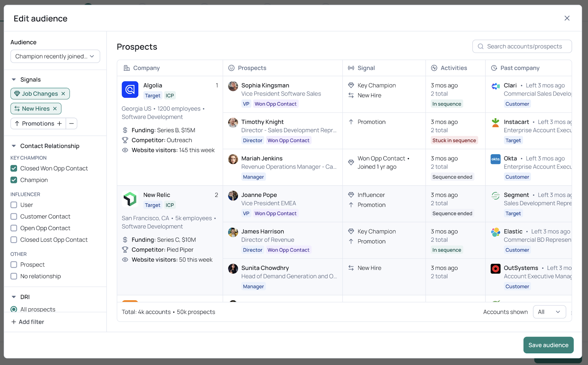Click the OutSystems logo icon
This screenshot has height=365, width=588.
[496, 269]
